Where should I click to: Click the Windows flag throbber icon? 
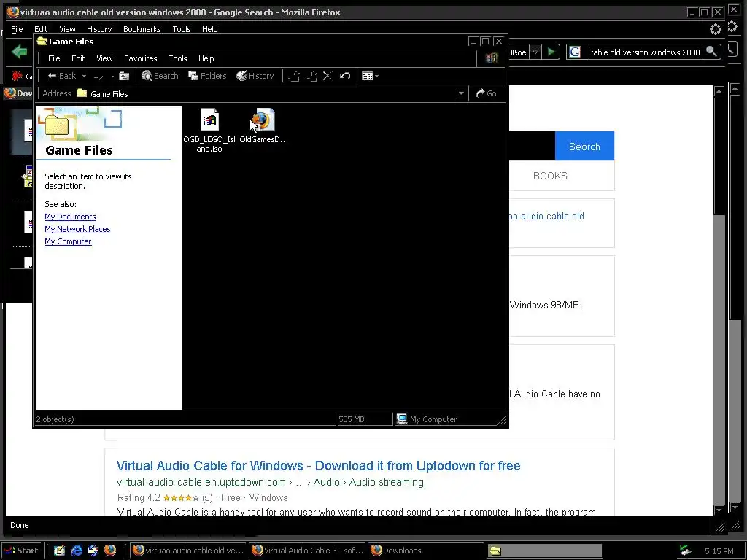491,58
